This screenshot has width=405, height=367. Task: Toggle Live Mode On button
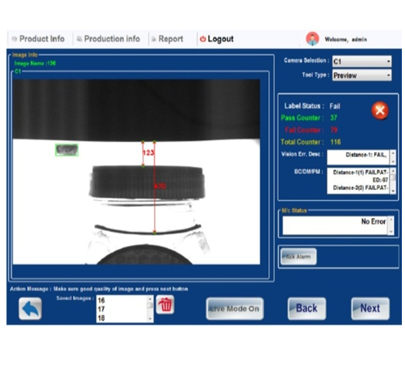[235, 309]
